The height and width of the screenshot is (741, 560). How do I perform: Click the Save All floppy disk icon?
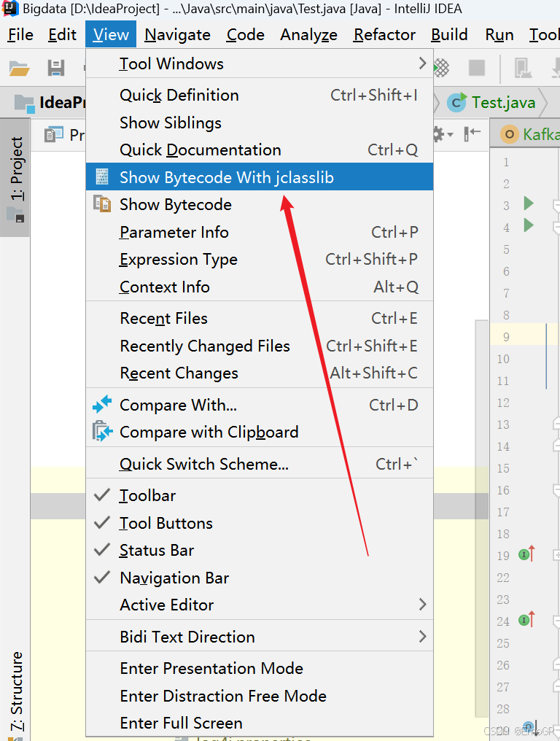coord(55,69)
